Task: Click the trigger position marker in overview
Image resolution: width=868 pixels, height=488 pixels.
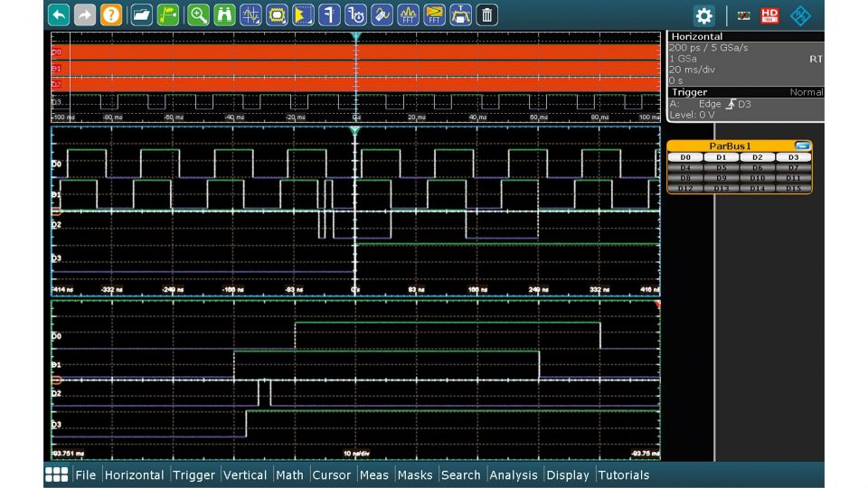Action: click(355, 36)
